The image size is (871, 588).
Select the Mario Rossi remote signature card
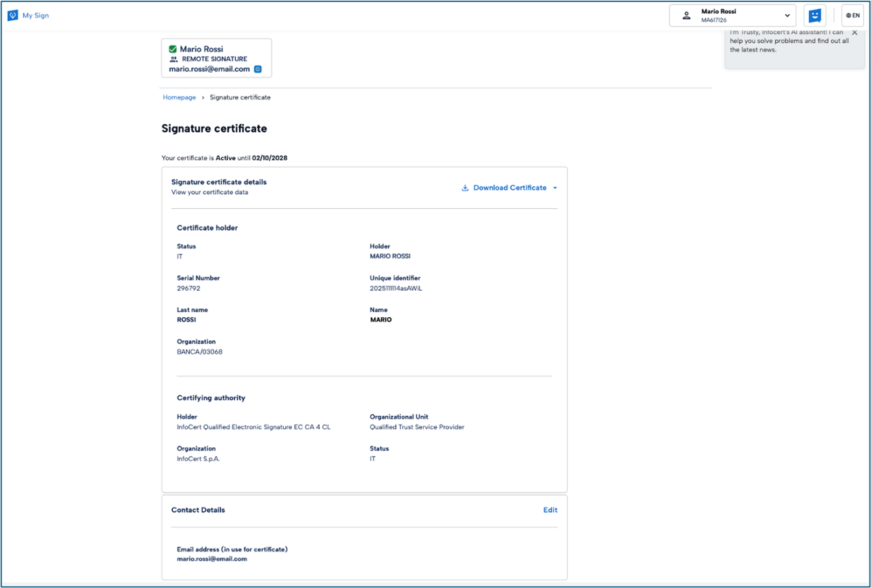(216, 58)
